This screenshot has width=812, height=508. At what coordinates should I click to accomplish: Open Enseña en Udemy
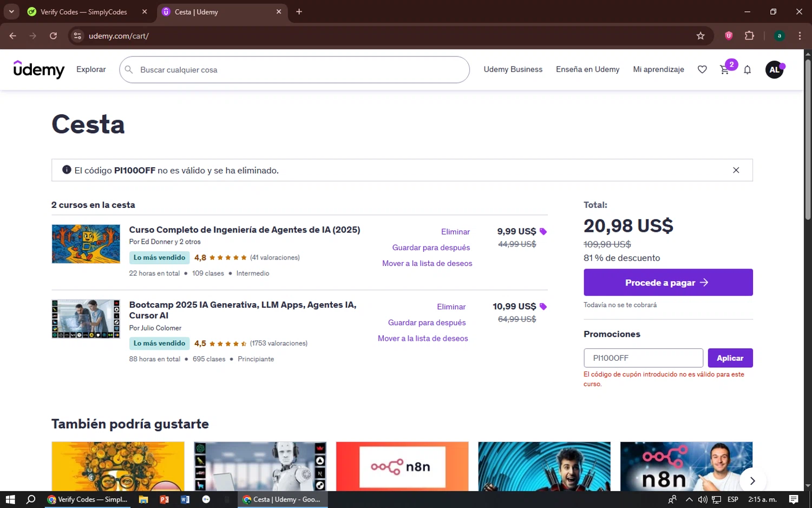coord(587,69)
